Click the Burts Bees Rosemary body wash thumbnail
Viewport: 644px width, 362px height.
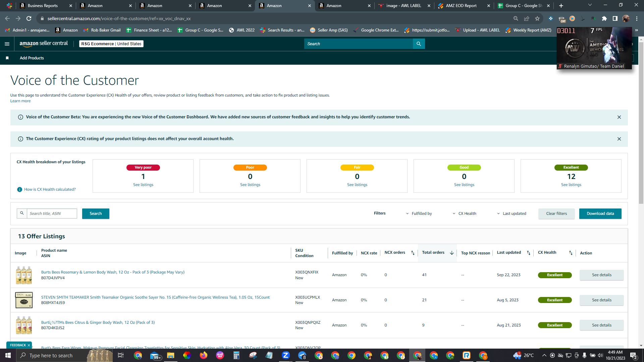click(24, 275)
